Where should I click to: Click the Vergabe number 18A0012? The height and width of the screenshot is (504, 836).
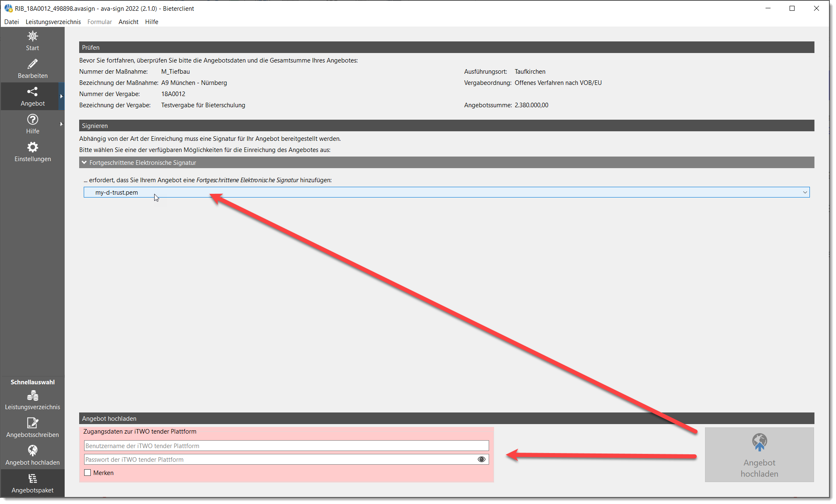[x=173, y=94]
